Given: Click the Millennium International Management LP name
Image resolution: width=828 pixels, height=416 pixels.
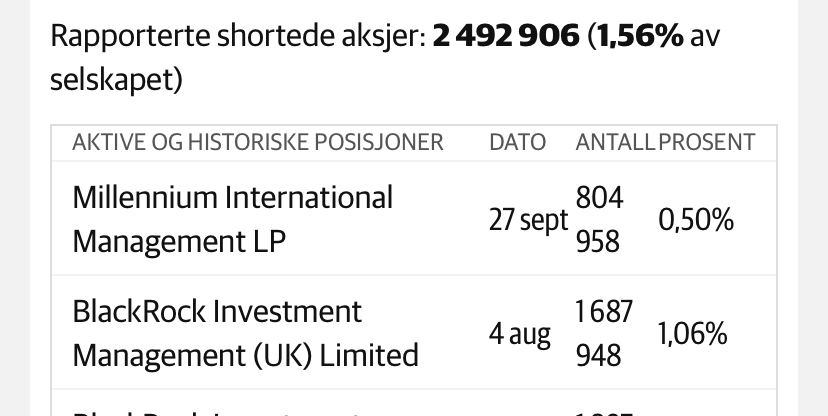Looking at the screenshot, I should 232,220.
